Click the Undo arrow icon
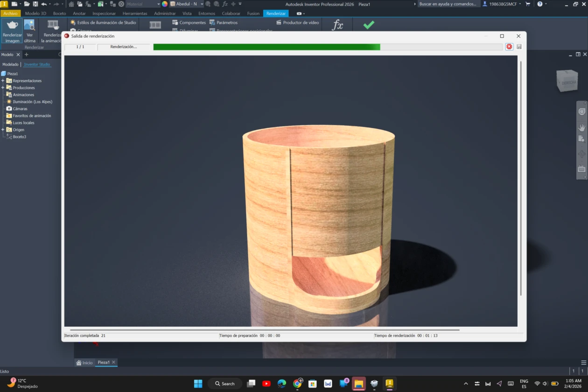 click(x=43, y=4)
